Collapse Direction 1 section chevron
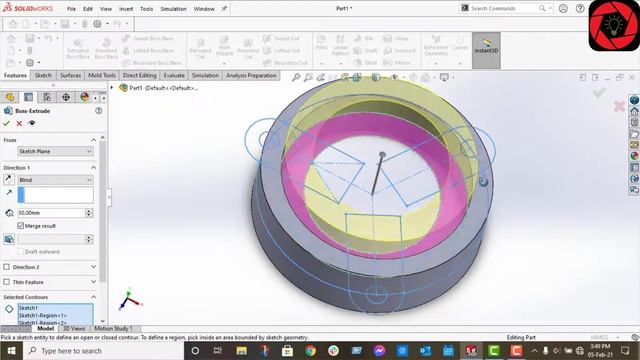 [93, 168]
